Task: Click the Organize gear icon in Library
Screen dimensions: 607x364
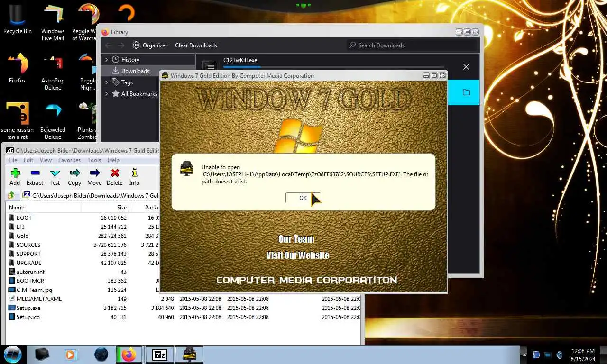Action: click(x=136, y=45)
